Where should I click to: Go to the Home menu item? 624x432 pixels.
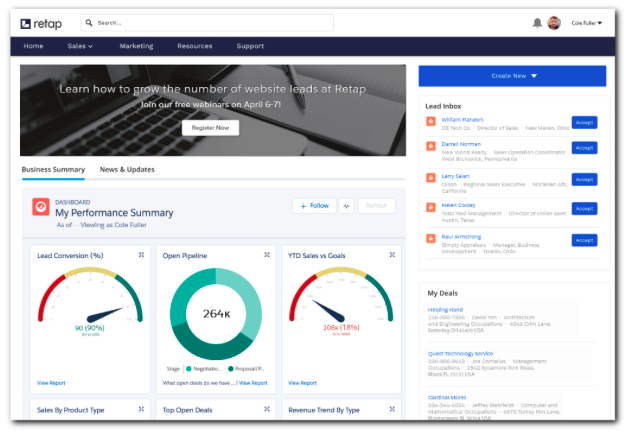[x=33, y=46]
